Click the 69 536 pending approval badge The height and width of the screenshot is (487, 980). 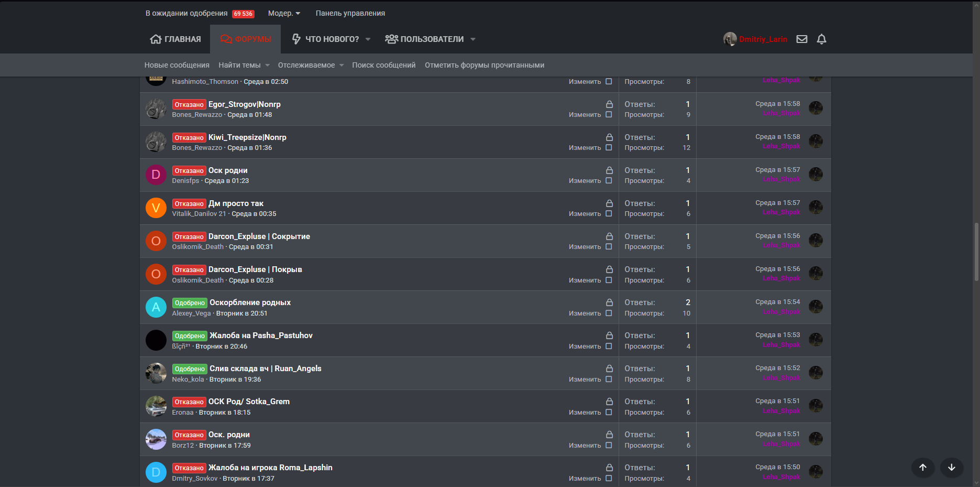point(243,14)
